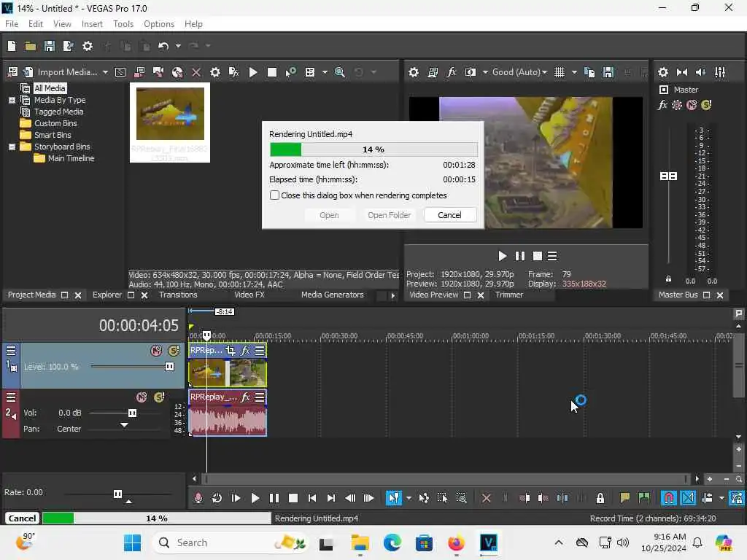Screen dimensions: 747x560
Task: Switch to the Video FX tab
Action: coord(249,295)
